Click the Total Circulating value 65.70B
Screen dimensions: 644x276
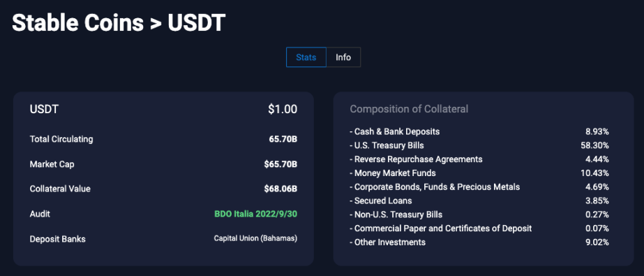point(283,139)
